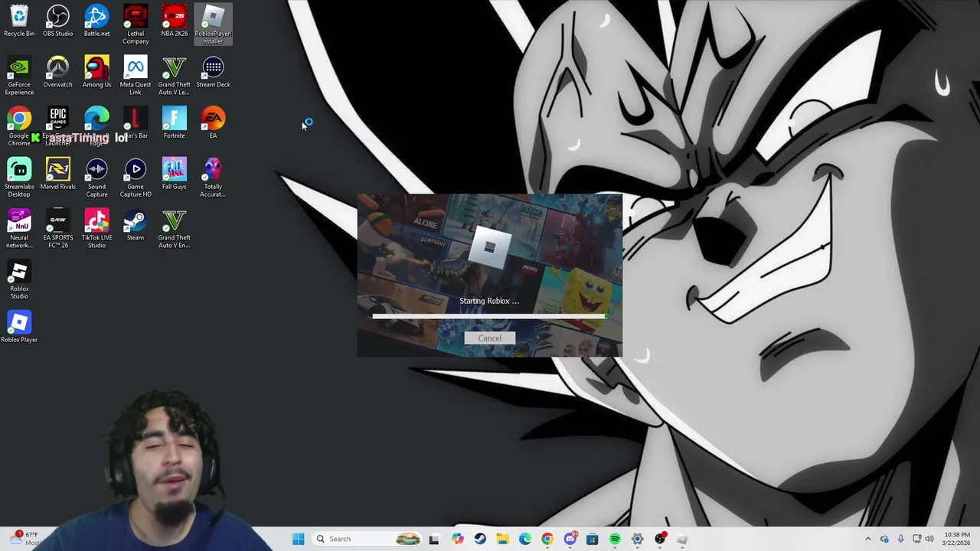The image size is (980, 551).
Task: Select the Fortnite desktop icon
Action: tap(175, 122)
